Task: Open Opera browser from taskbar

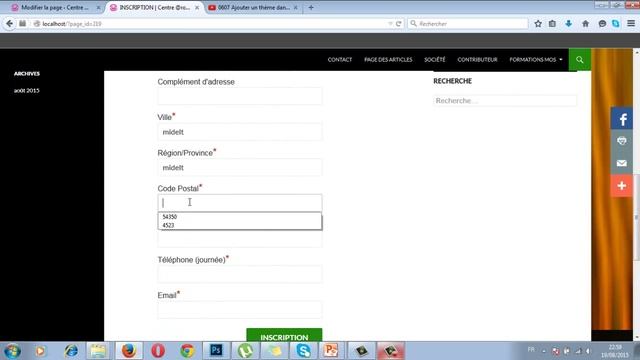Action: (x=158, y=351)
